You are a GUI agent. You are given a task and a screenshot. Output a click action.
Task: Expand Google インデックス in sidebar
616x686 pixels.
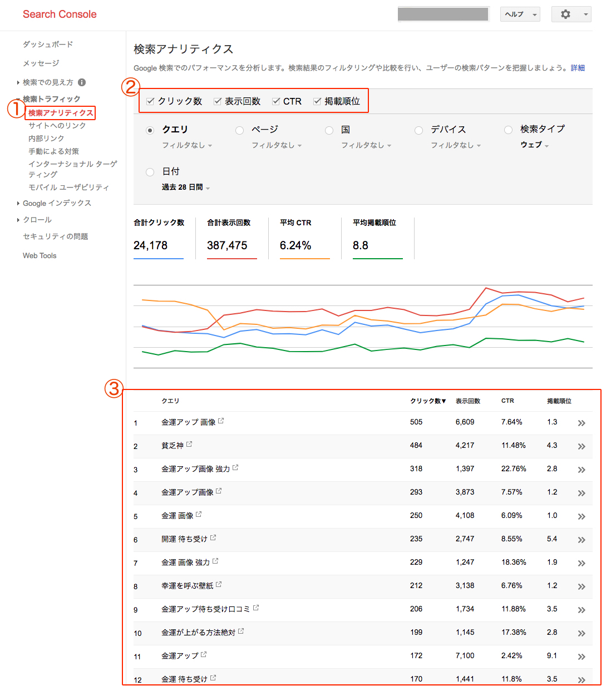tap(18, 203)
